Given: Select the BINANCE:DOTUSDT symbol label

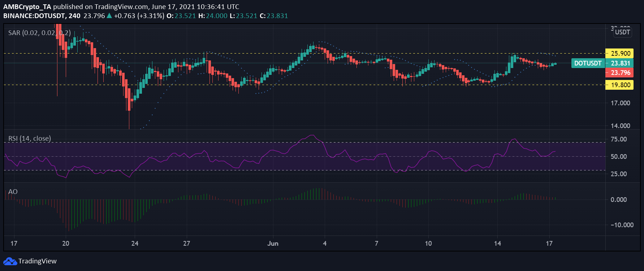Looking at the screenshot, I should click(35, 16).
